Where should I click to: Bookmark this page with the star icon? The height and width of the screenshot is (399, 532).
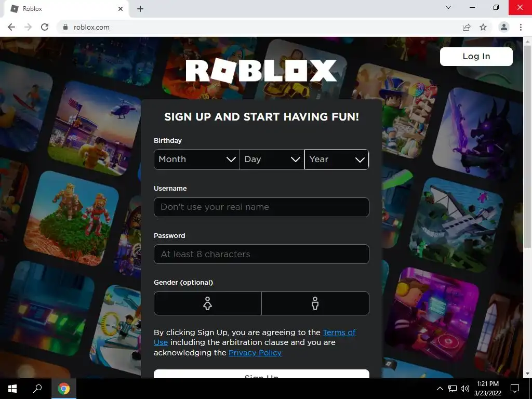pos(483,27)
